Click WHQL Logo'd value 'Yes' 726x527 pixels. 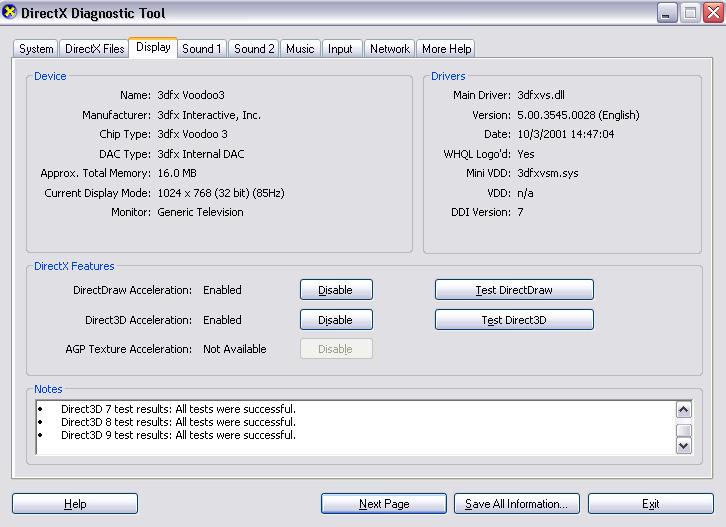tap(526, 154)
